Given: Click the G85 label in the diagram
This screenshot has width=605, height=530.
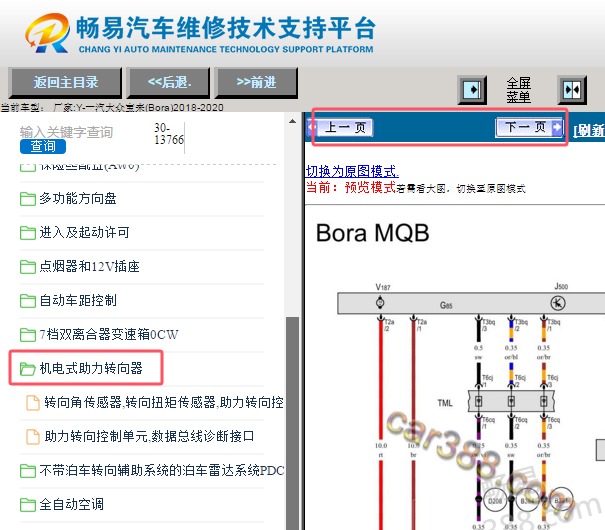Looking at the screenshot, I should 446,306.
